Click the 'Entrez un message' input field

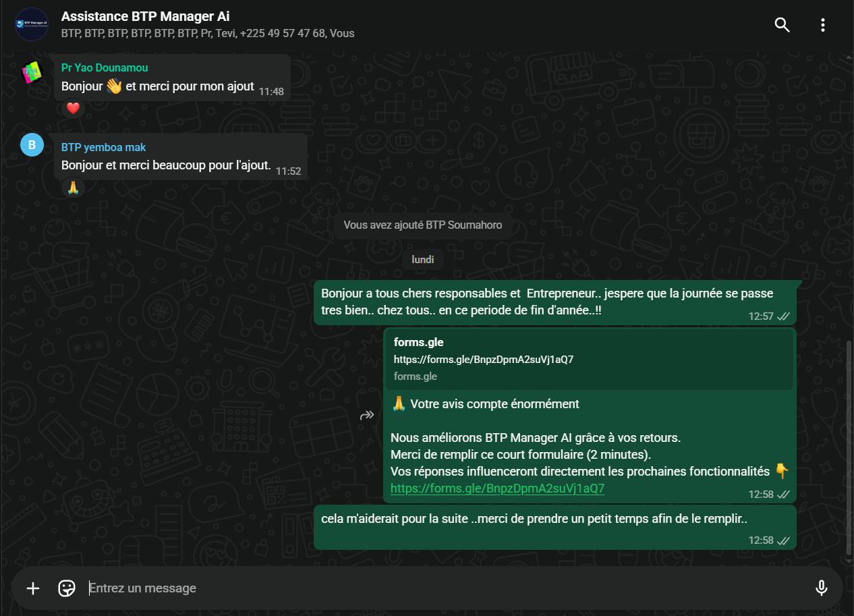point(270,588)
